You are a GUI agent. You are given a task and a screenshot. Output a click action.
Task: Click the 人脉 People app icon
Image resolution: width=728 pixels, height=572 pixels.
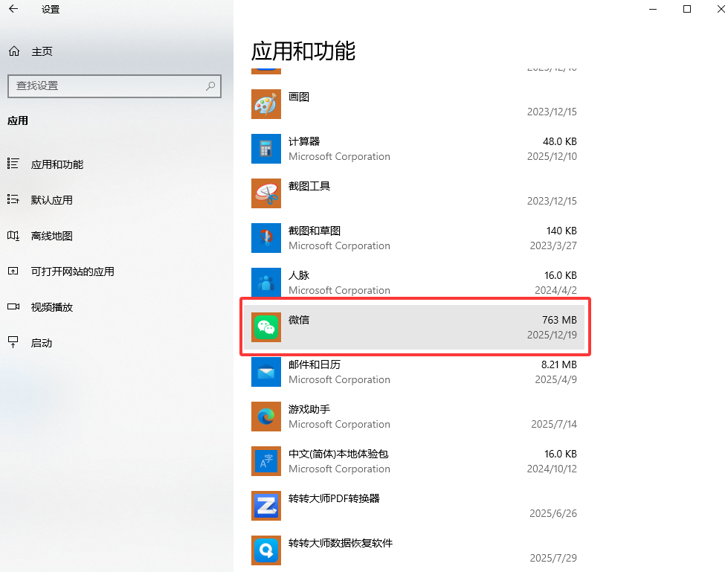(x=265, y=283)
